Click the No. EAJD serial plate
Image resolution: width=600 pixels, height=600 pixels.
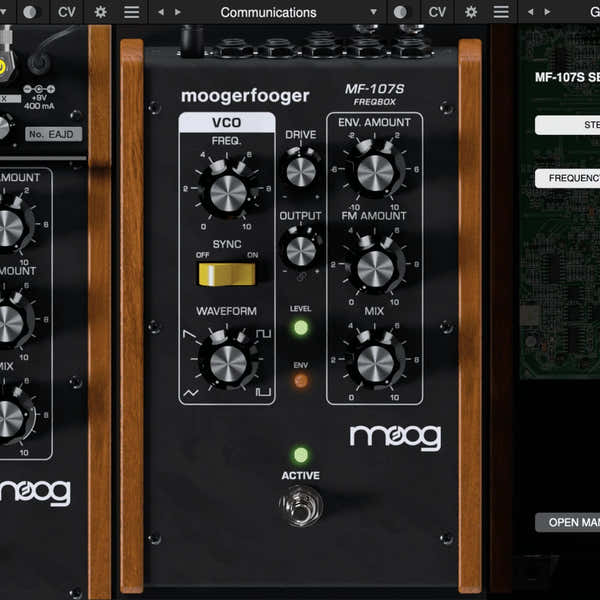(53, 134)
